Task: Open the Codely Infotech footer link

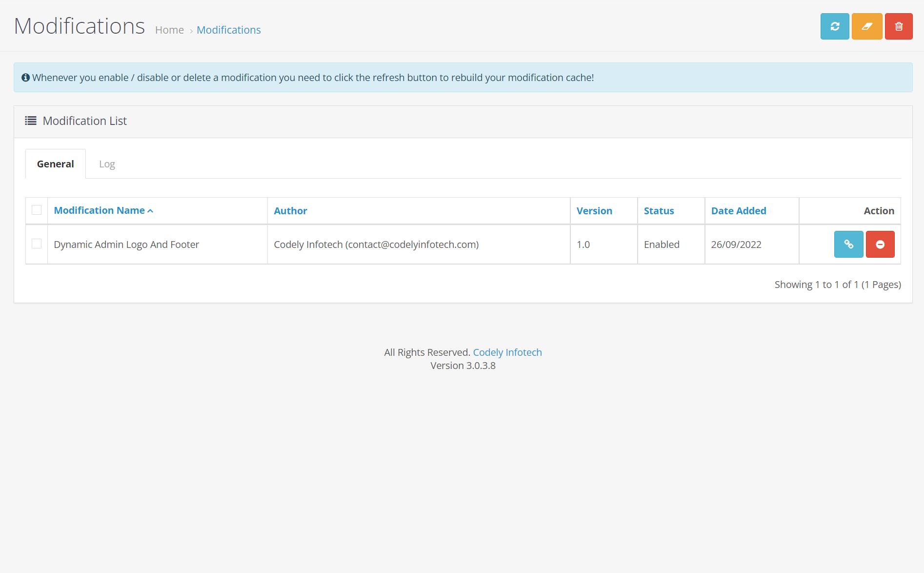Action: [507, 352]
